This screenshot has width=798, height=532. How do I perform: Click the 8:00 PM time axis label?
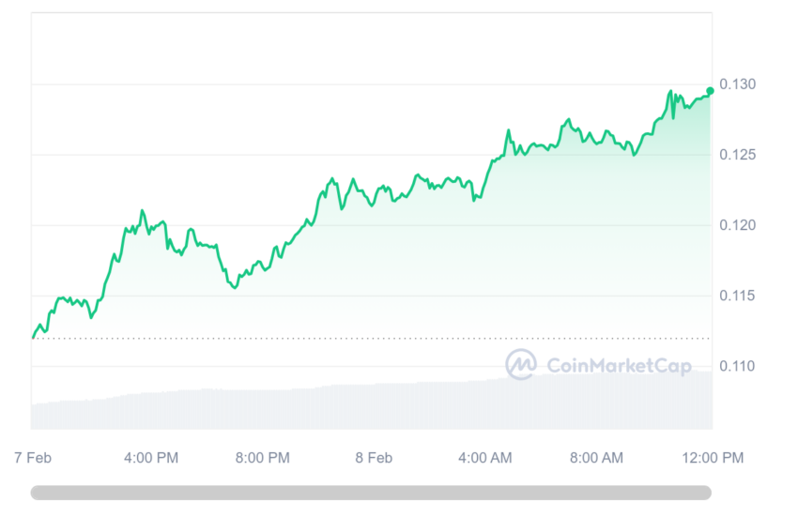coord(263,458)
